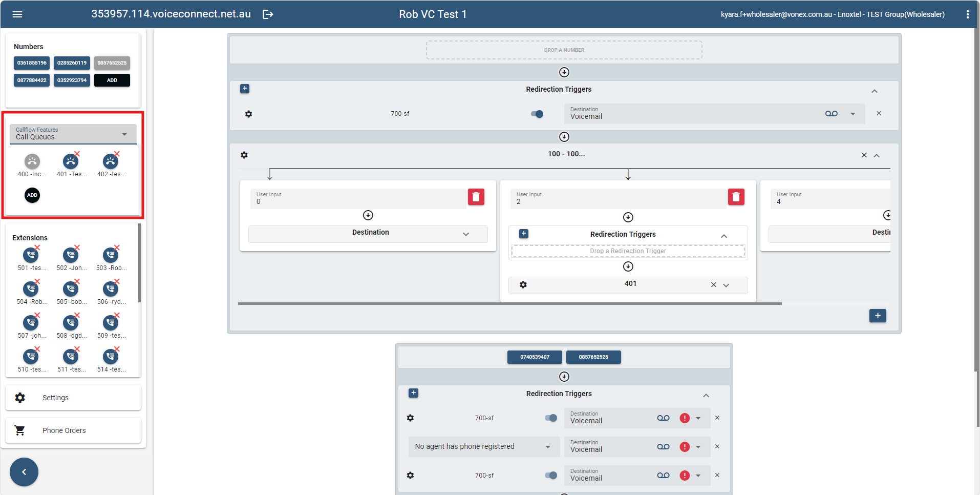Expand the Destination panel under input 0

click(x=368, y=234)
